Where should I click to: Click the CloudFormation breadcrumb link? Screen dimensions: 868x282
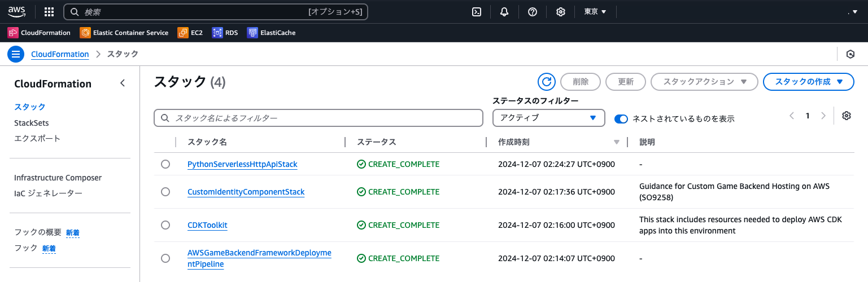tap(60, 54)
